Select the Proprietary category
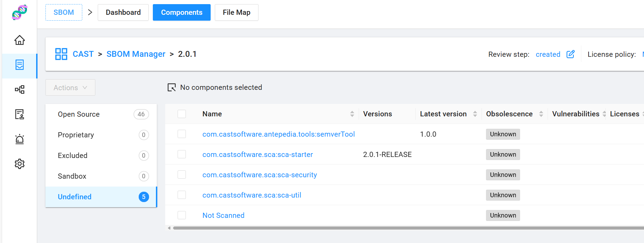Viewport: 644px width, 243px height. click(x=101, y=135)
